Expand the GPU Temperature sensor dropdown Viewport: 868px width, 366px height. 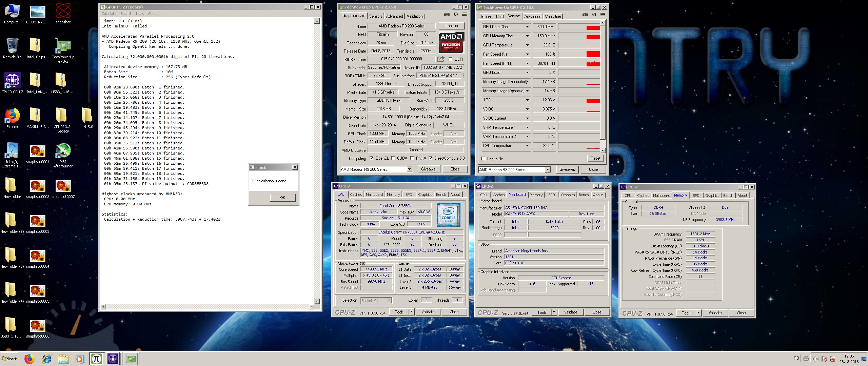click(527, 45)
